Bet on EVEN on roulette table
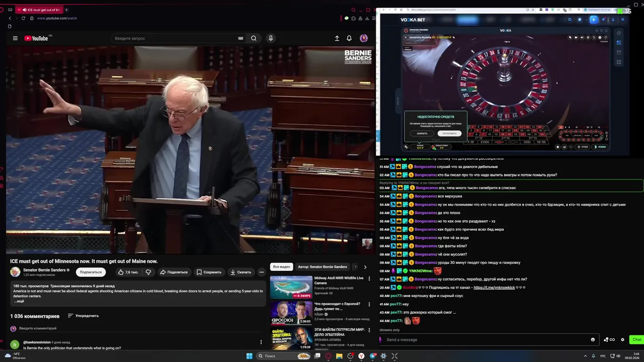Image resolution: width=644 pixels, height=362 pixels. point(485,142)
